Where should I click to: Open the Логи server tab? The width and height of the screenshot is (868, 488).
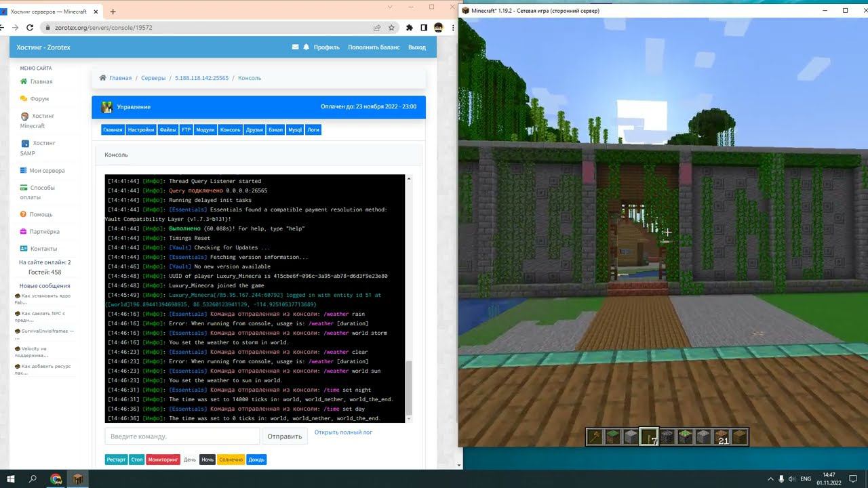tap(313, 129)
